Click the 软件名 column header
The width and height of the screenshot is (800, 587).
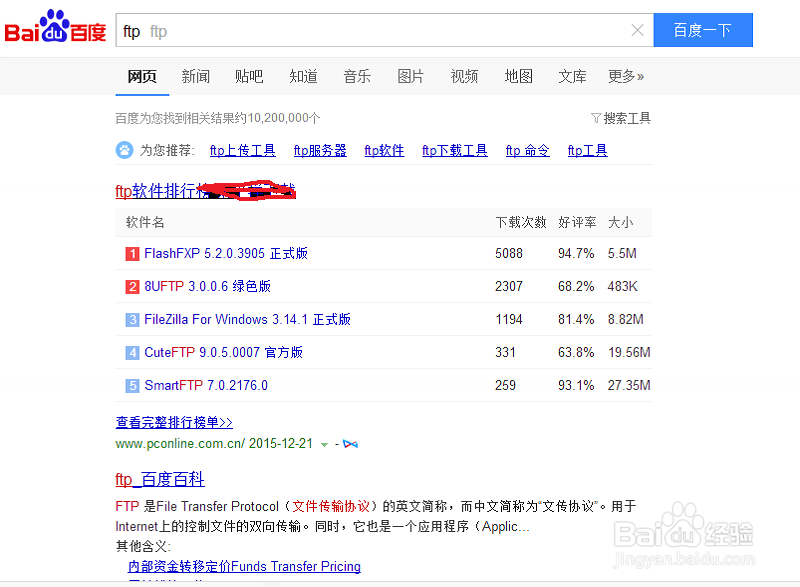point(145,222)
